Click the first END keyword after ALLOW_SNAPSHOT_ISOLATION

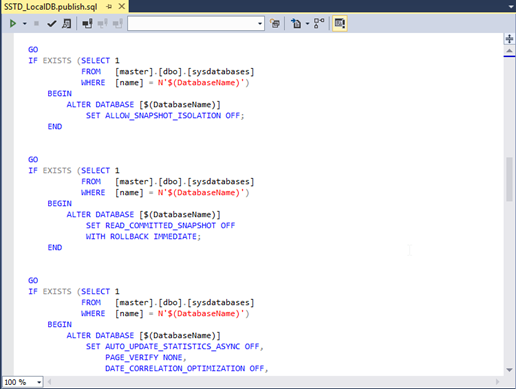click(55, 127)
